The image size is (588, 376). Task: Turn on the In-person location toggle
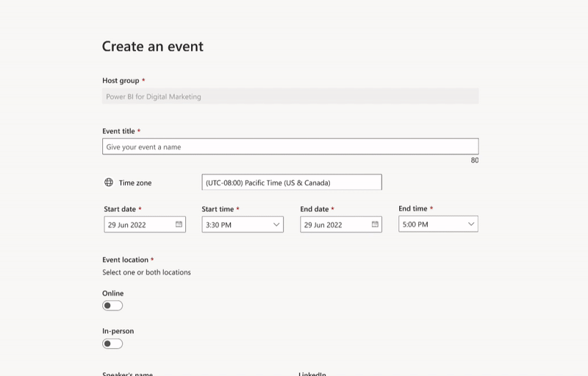(112, 344)
